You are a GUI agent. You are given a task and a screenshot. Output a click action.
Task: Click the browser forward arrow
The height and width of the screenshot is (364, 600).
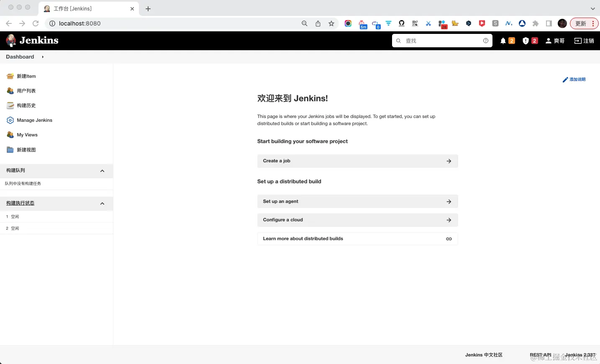click(x=22, y=23)
